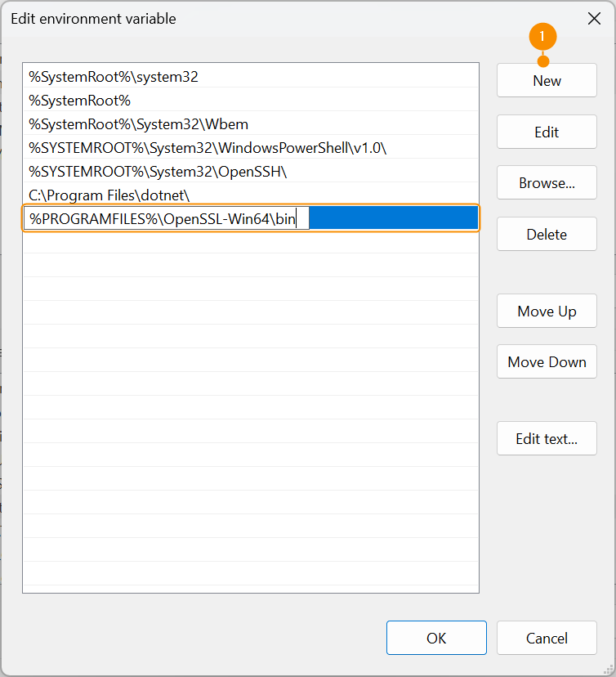Move the selected entry down
616x677 pixels.
click(x=547, y=361)
